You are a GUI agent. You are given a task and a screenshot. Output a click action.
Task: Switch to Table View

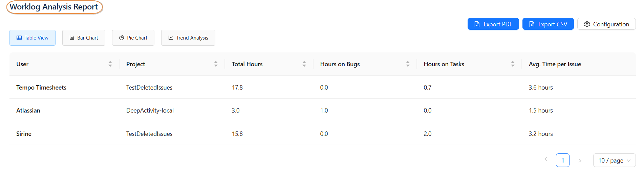[33, 38]
